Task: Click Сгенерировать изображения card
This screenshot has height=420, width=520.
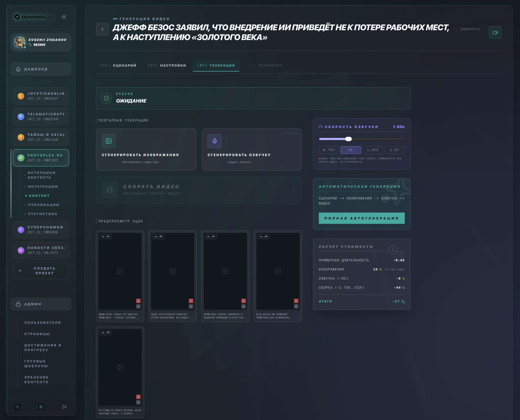Action: click(146, 150)
